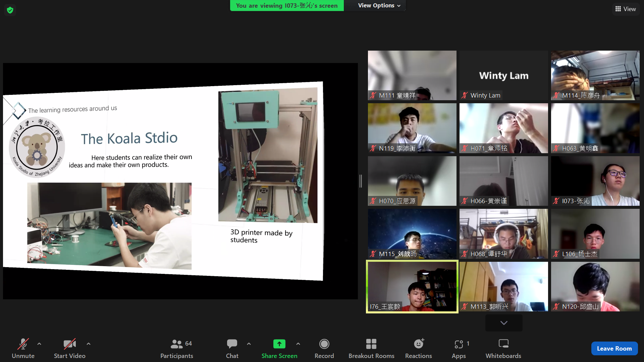
Task: Open the Participants panel
Action: point(176,349)
